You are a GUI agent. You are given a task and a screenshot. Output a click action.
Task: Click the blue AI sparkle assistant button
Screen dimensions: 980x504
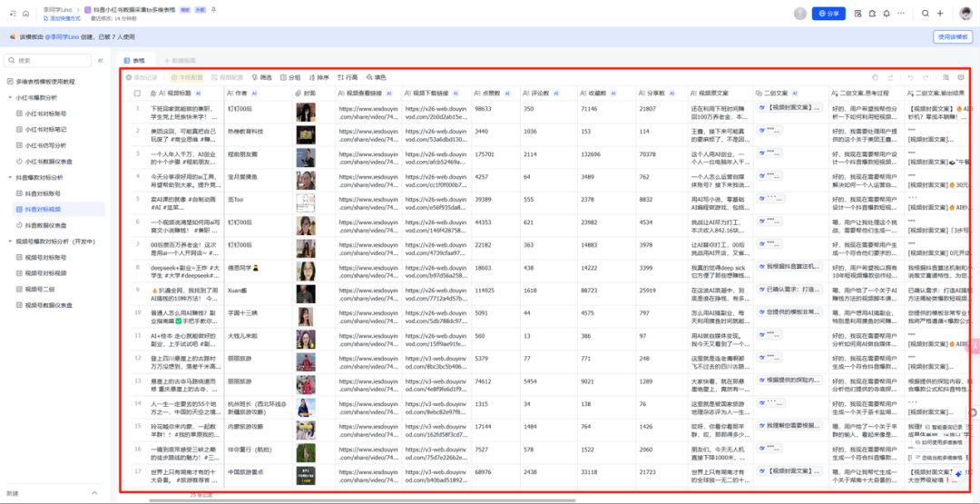[x=957, y=475]
